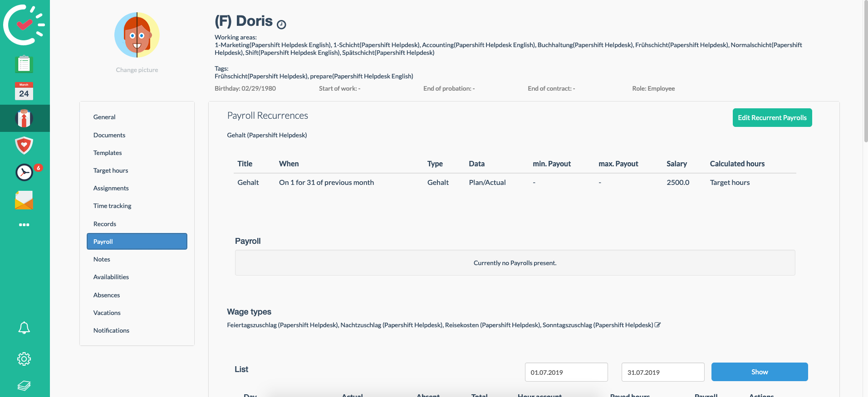Screen dimensions: 868x397
Task: Click the 'Salary' column header
Action: tap(677, 164)
